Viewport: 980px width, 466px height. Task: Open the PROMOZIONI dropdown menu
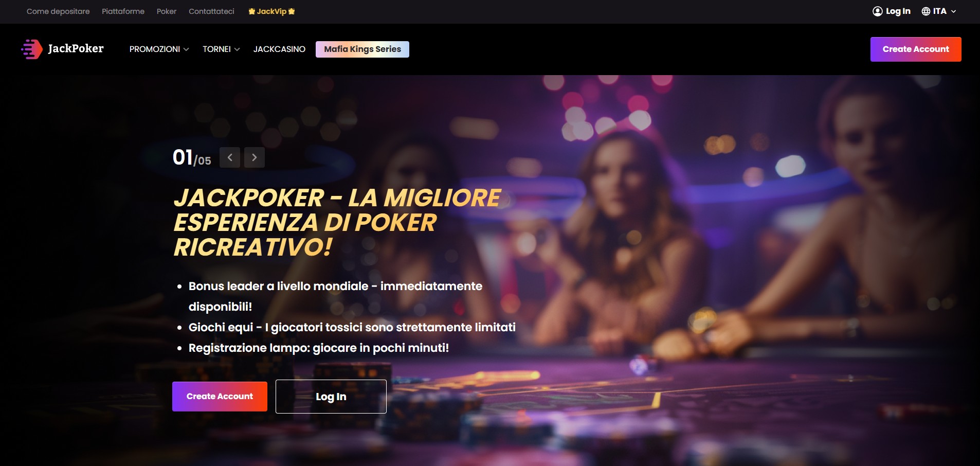pos(159,49)
